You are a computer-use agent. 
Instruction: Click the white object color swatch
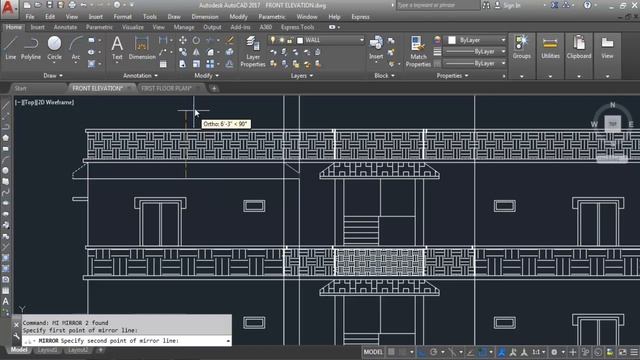coord(452,40)
